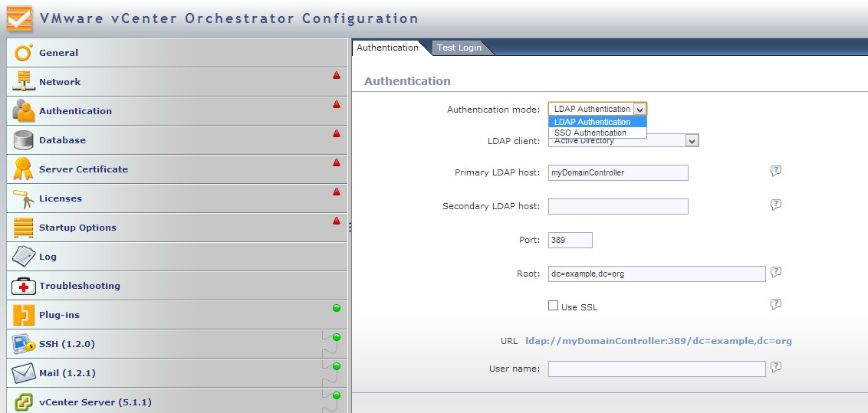Click the Plug-ins puzzle piece icon
The height and width of the screenshot is (413, 868).
coord(24,315)
